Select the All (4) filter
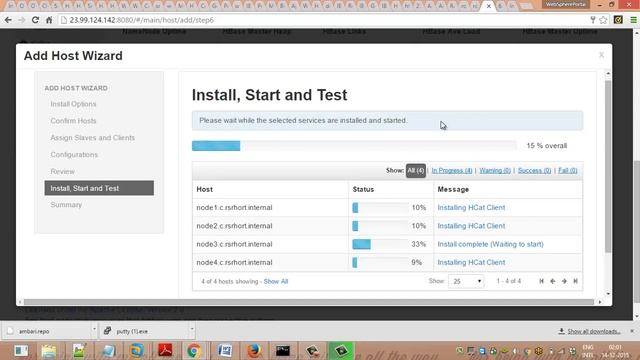The height and width of the screenshot is (360, 640). (416, 171)
